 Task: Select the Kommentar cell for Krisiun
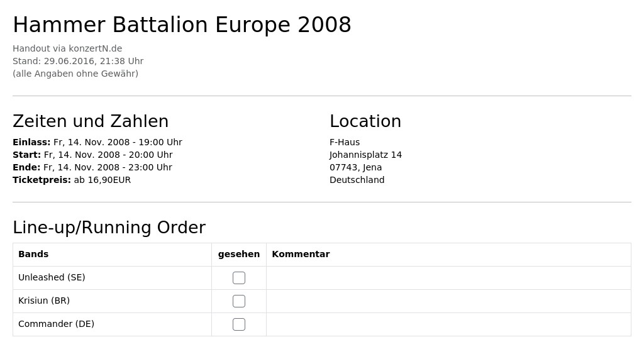pyautogui.click(x=448, y=301)
